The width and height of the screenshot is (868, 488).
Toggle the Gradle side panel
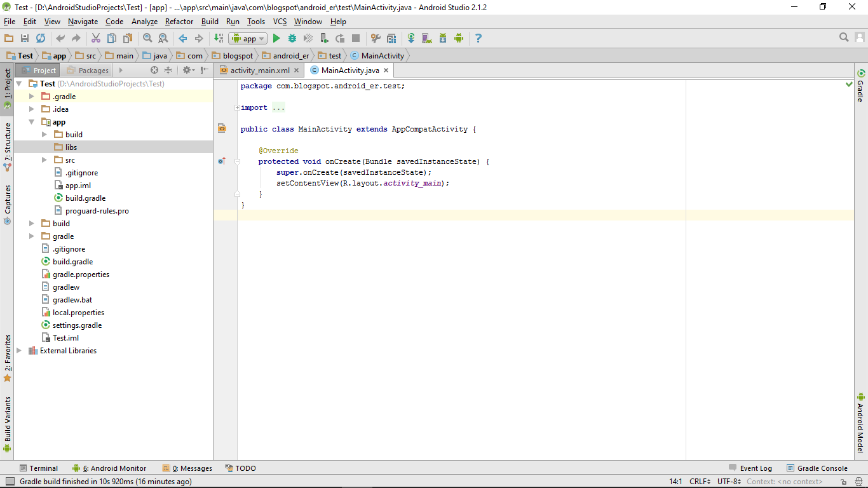pyautogui.click(x=861, y=86)
